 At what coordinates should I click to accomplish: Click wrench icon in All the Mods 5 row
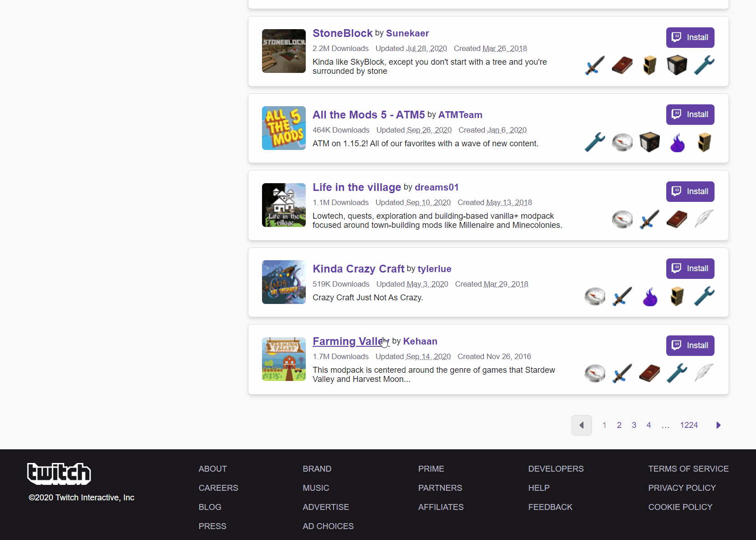pos(595,142)
